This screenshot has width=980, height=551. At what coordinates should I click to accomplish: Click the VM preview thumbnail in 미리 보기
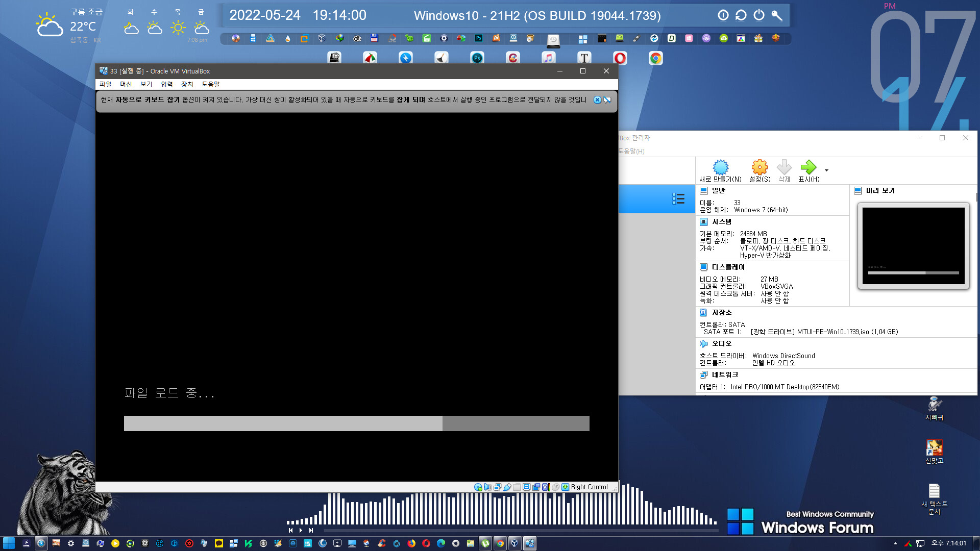point(914,246)
